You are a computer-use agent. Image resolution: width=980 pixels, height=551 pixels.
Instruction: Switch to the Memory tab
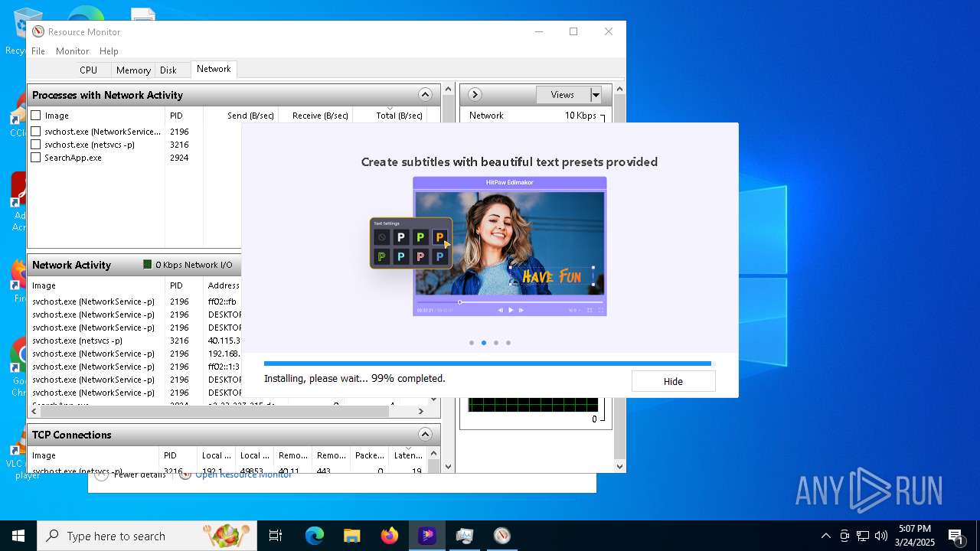pyautogui.click(x=133, y=70)
